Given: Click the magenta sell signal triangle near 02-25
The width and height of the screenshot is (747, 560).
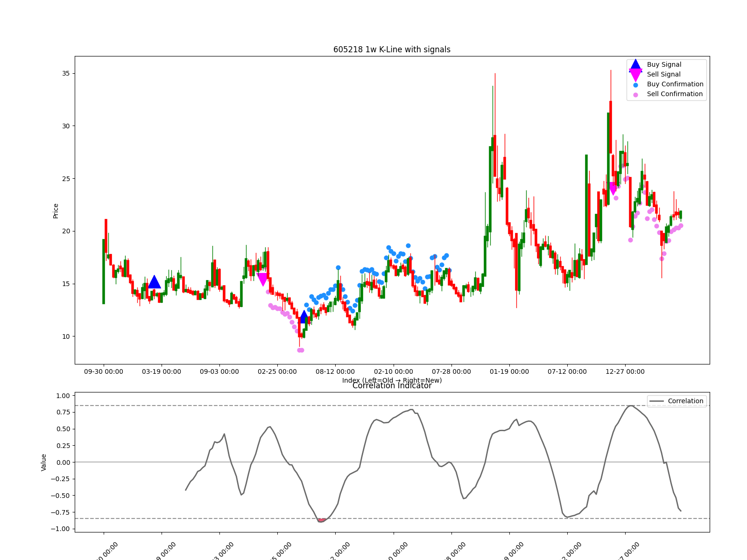Looking at the screenshot, I should tap(262, 280).
